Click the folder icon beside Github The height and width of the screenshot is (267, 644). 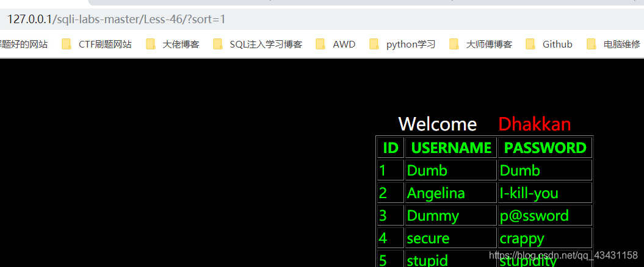[530, 44]
